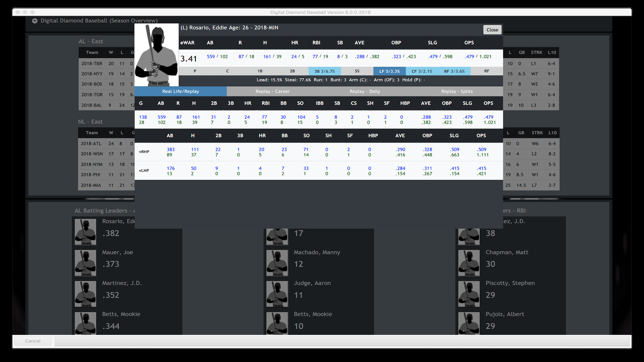Click the back arrow beside Season Overview
This screenshot has height=362, width=644.
coord(35,21)
